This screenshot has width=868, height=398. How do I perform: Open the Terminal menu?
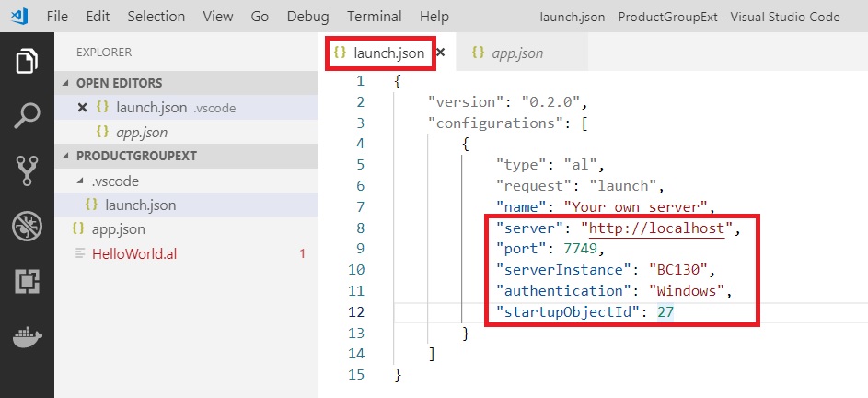coord(374,17)
